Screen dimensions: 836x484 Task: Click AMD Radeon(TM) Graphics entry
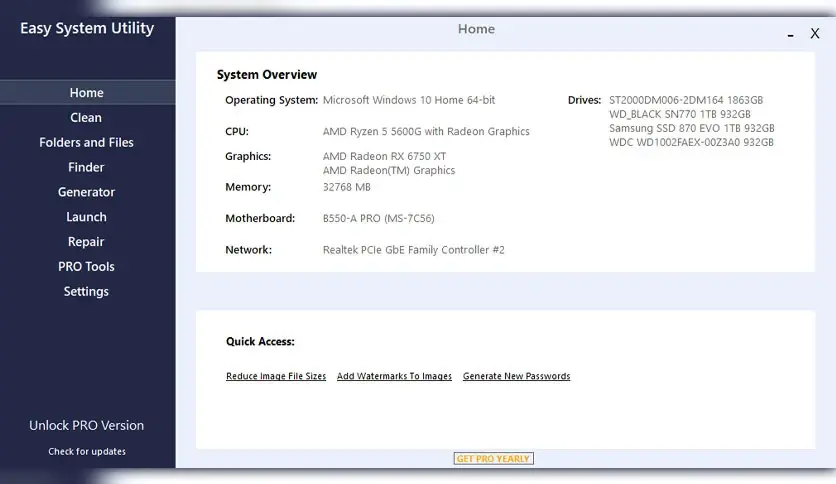pyautogui.click(x=389, y=171)
